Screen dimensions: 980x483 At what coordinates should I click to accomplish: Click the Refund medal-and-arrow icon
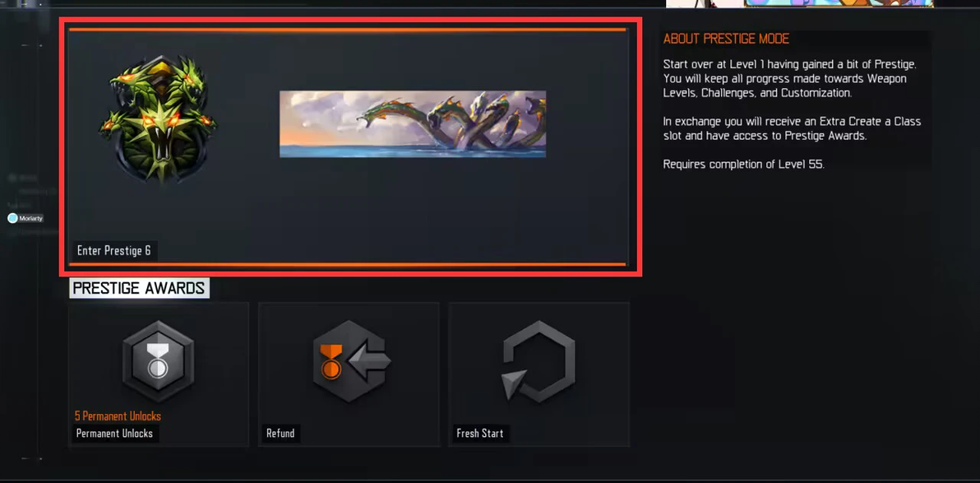(x=352, y=361)
